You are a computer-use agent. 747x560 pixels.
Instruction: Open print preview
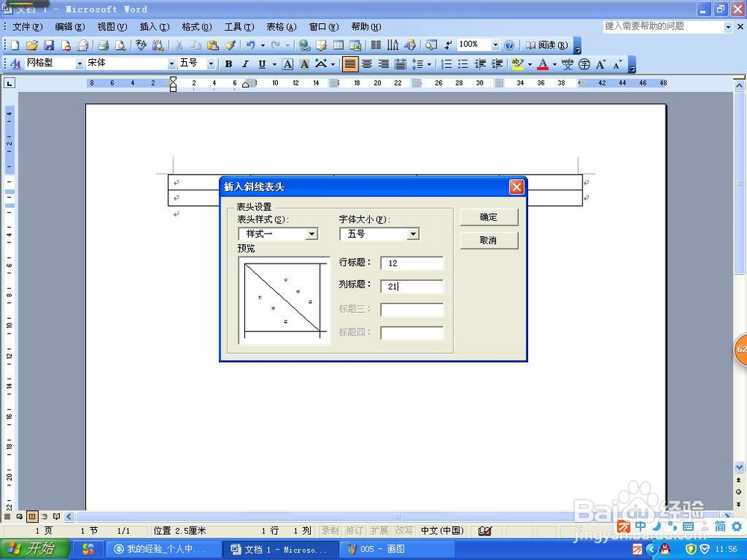(x=120, y=46)
